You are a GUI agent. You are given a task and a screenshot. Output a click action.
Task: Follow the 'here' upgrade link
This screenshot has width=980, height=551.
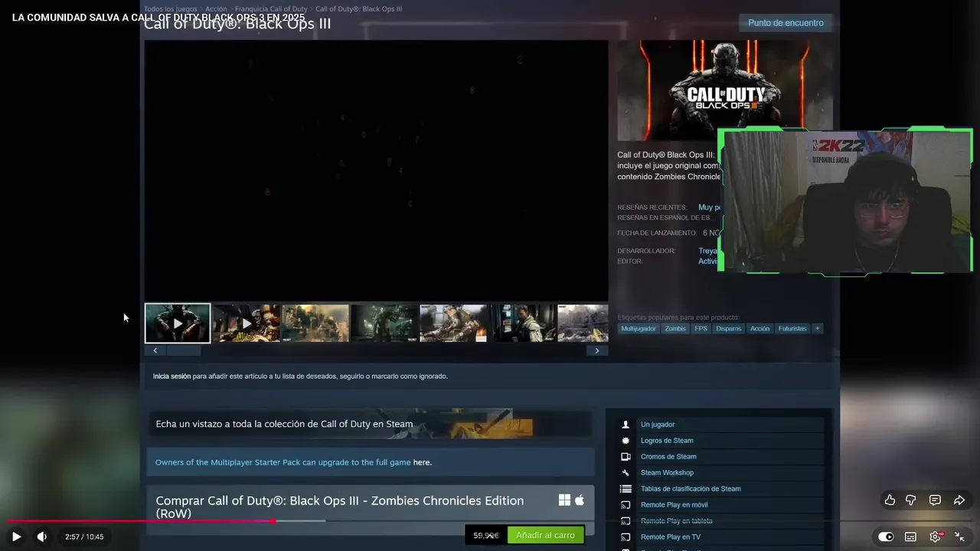(423, 462)
